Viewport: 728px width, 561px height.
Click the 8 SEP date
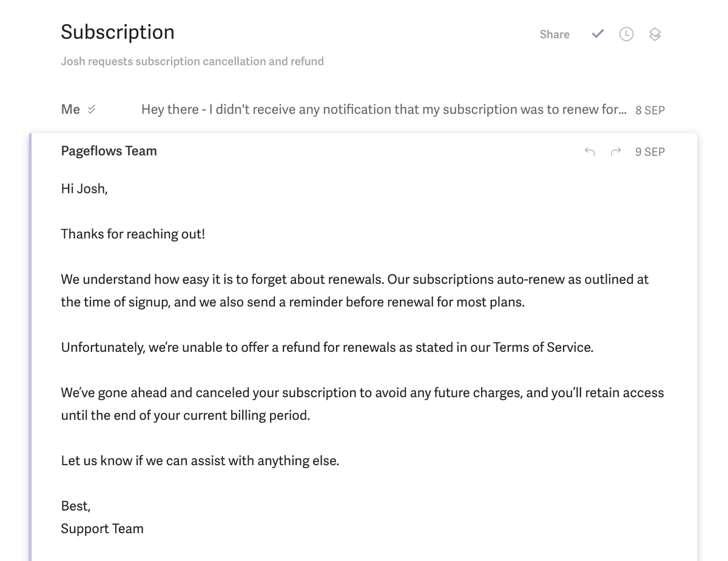pyautogui.click(x=650, y=110)
